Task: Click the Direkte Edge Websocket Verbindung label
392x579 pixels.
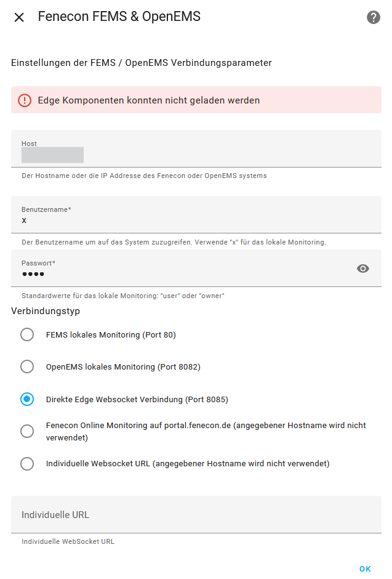Action: click(x=137, y=399)
